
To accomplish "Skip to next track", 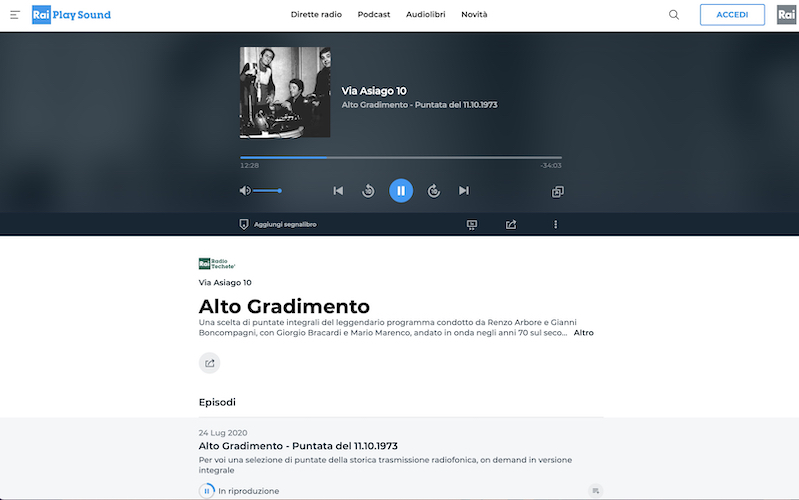I will 464,191.
